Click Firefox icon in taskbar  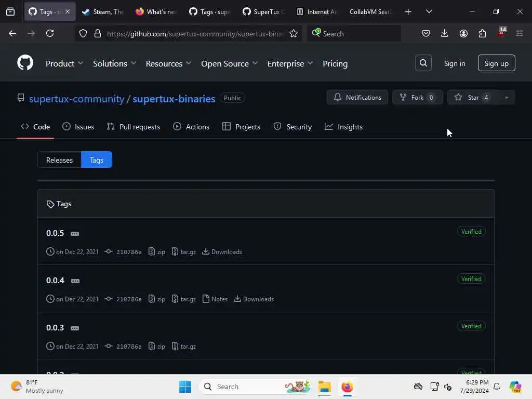[347, 387]
